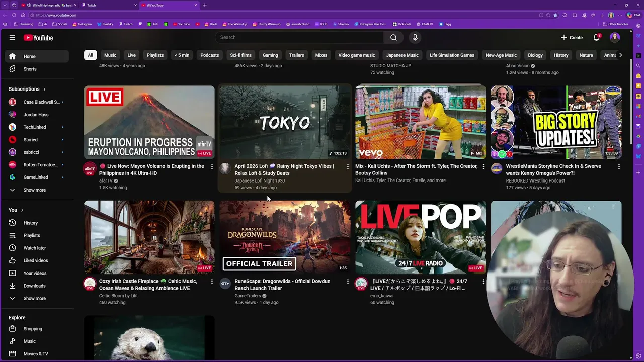The width and height of the screenshot is (644, 362).
Task: Open Shorts in the sidebar
Action: click(38, 69)
